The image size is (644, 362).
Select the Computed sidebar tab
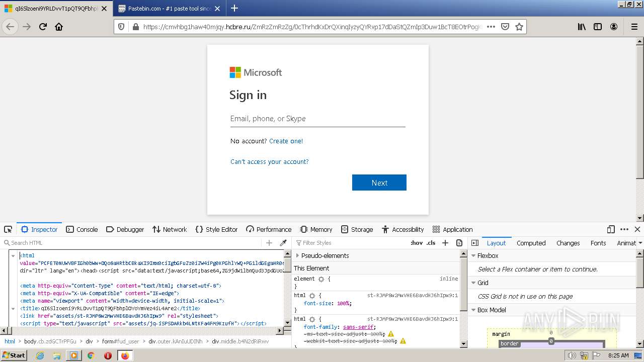531,243
